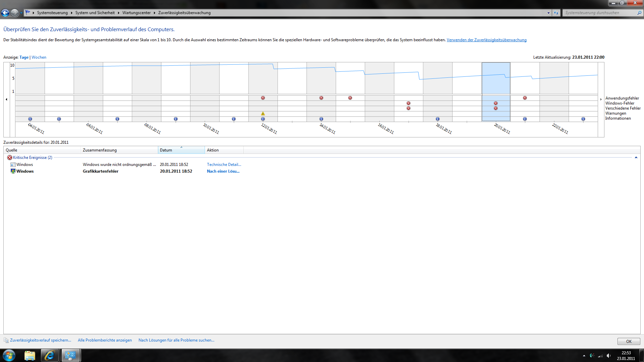Click the volume icon in system tray

609,356
